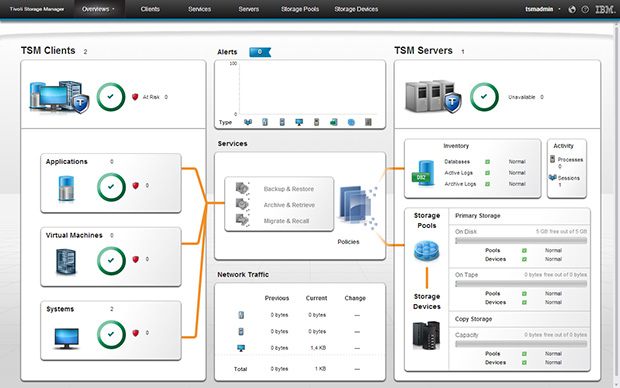Click the TSM Clients green status circle
Viewport: 620px width, 388px height.
click(x=111, y=97)
